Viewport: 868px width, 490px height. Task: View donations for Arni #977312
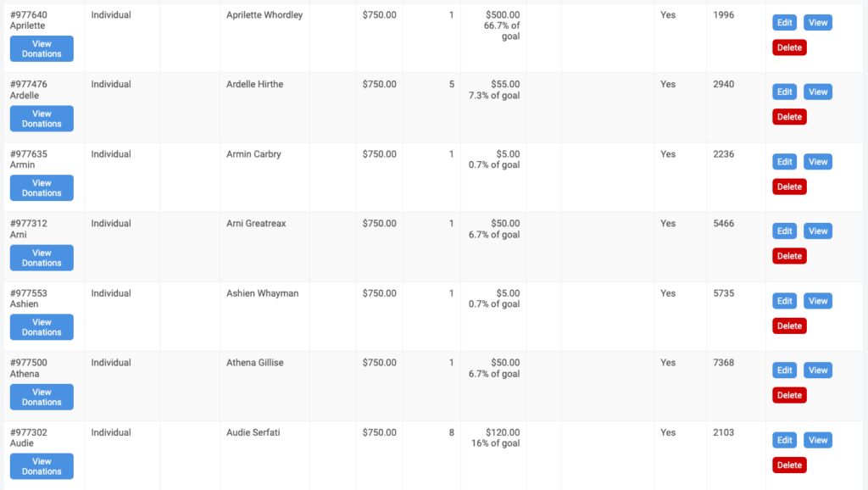[42, 258]
